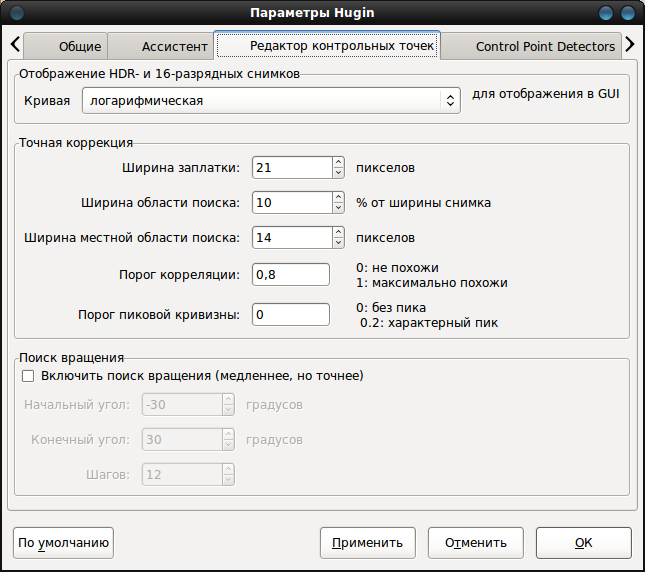The width and height of the screenshot is (645, 572).
Task: Click the Ширина заплатки value field
Action: click(292, 167)
